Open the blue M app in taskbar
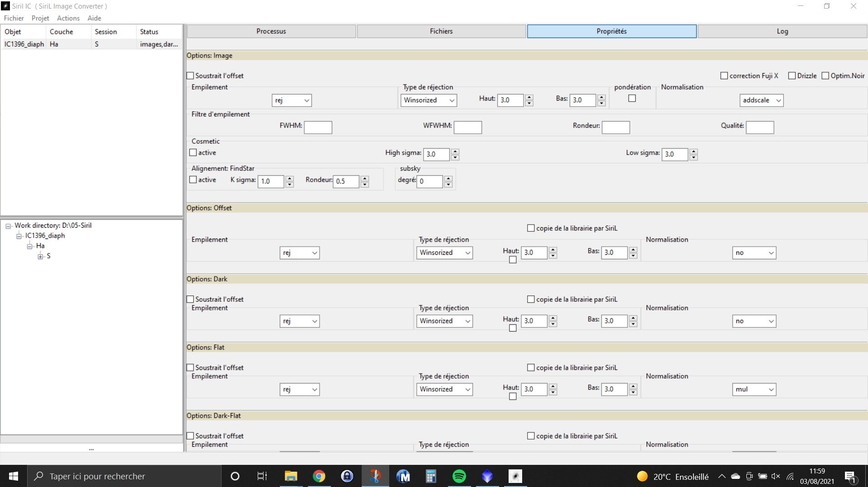The width and height of the screenshot is (868, 487). (403, 476)
